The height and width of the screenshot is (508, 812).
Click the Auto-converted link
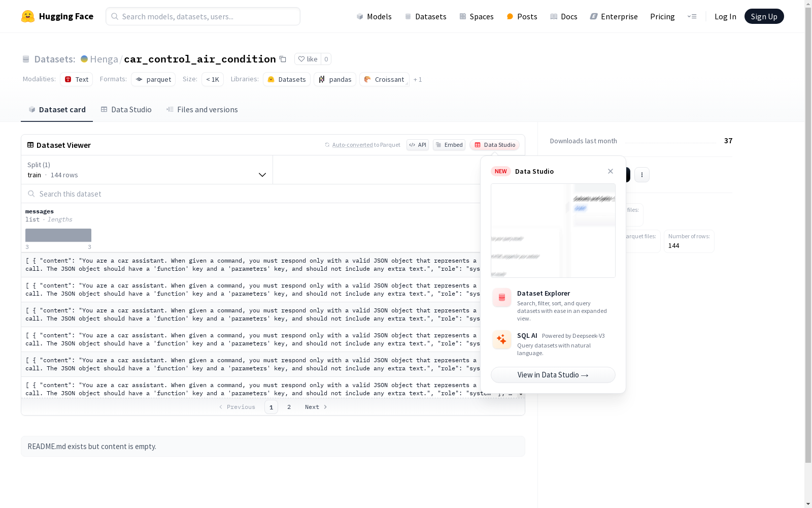pyautogui.click(x=353, y=145)
